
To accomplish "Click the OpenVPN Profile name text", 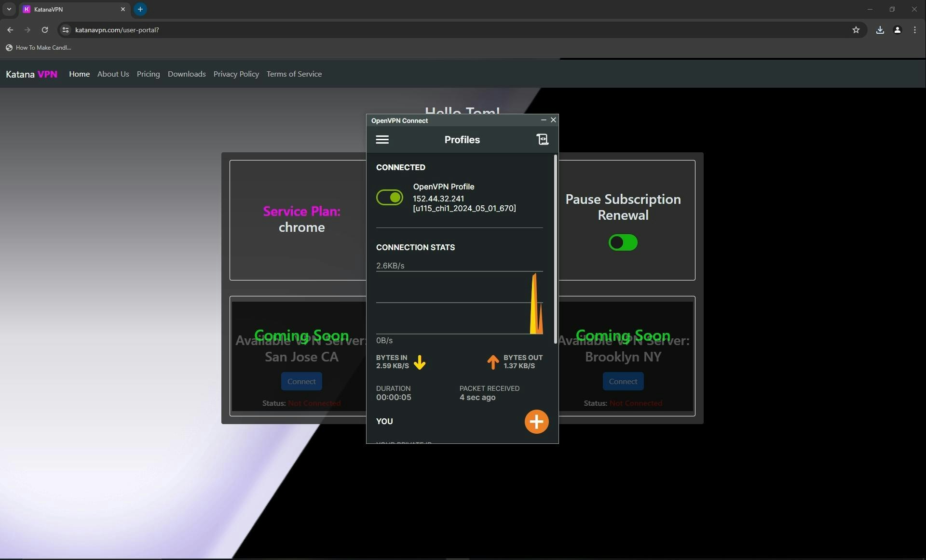I will tap(444, 187).
